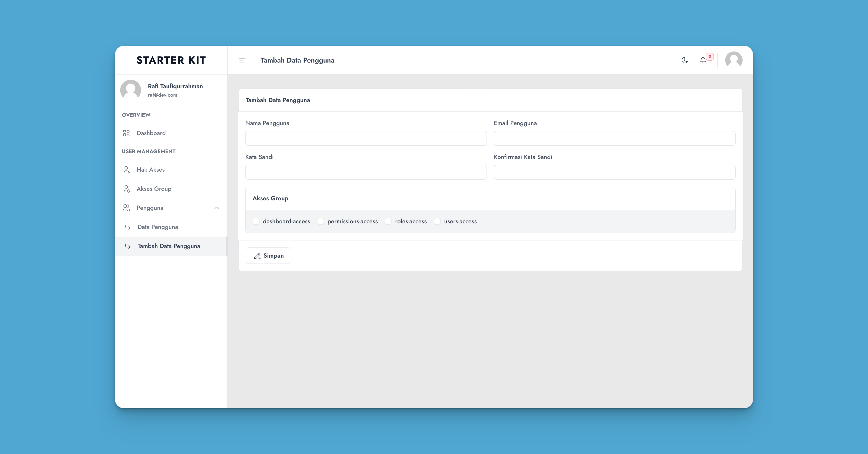The width and height of the screenshot is (868, 454).
Task: Select the users-access checkbox
Action: pos(437,221)
